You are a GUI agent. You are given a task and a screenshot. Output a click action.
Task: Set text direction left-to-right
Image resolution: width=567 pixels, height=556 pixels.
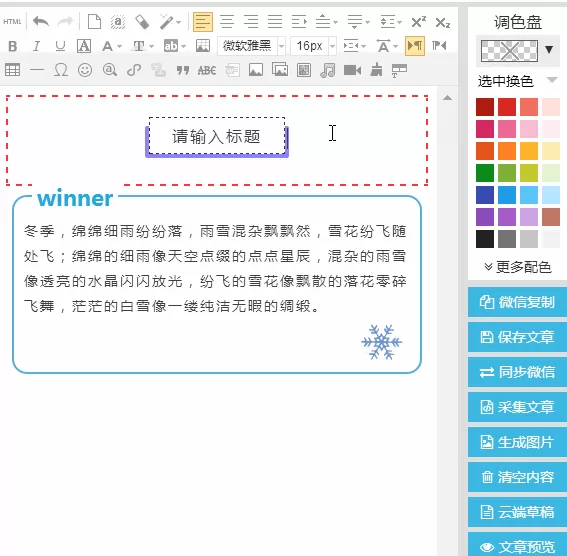click(415, 46)
